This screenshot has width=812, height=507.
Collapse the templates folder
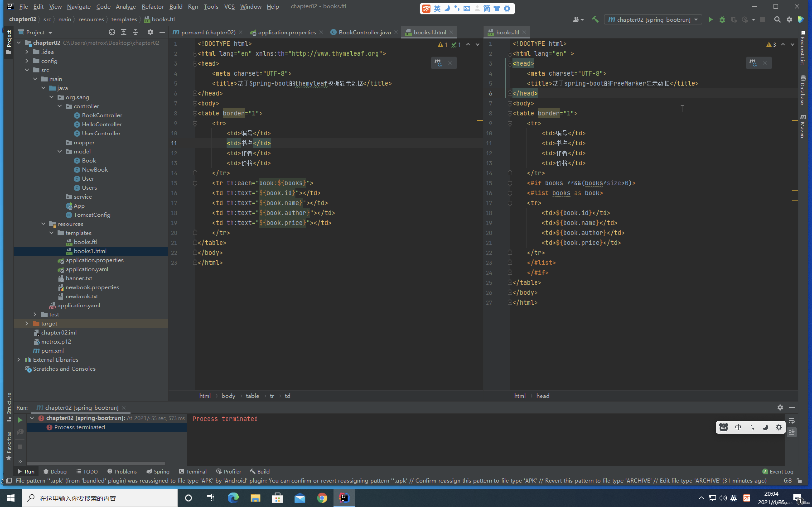click(x=51, y=233)
